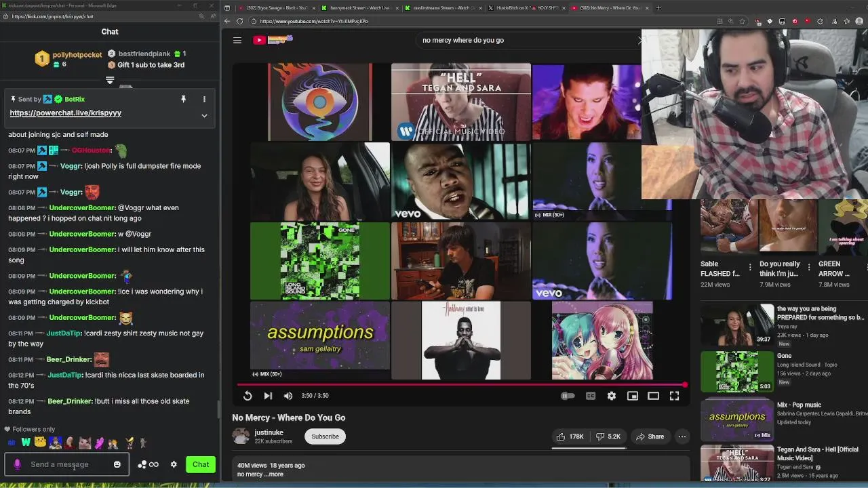The width and height of the screenshot is (868, 488).
Task: Open powerchat.live/krispyyy link
Action: 65,113
